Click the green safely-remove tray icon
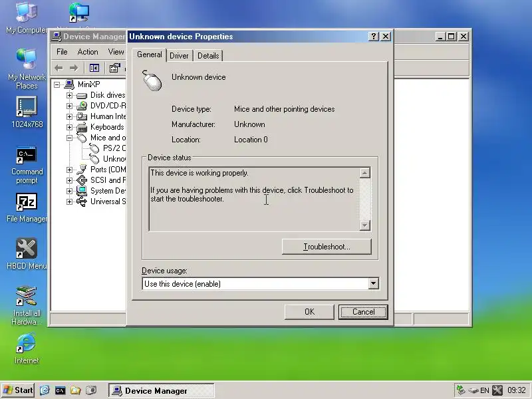Image resolution: width=532 pixels, height=399 pixels. 461,390
